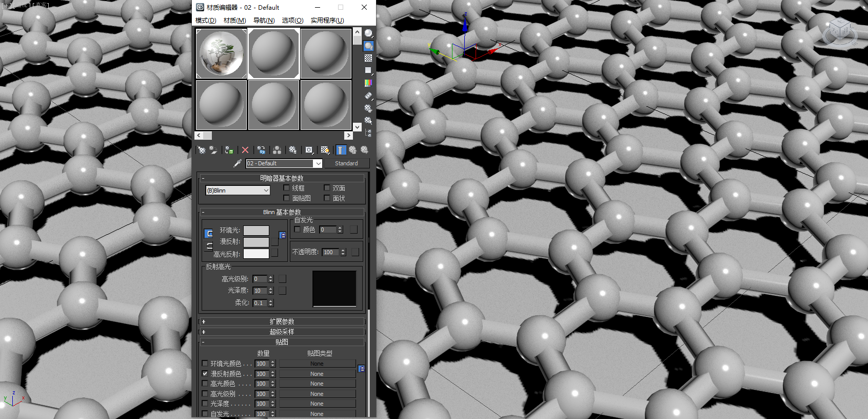
Task: Click Put Material to Scene icon
Action: (x=213, y=150)
